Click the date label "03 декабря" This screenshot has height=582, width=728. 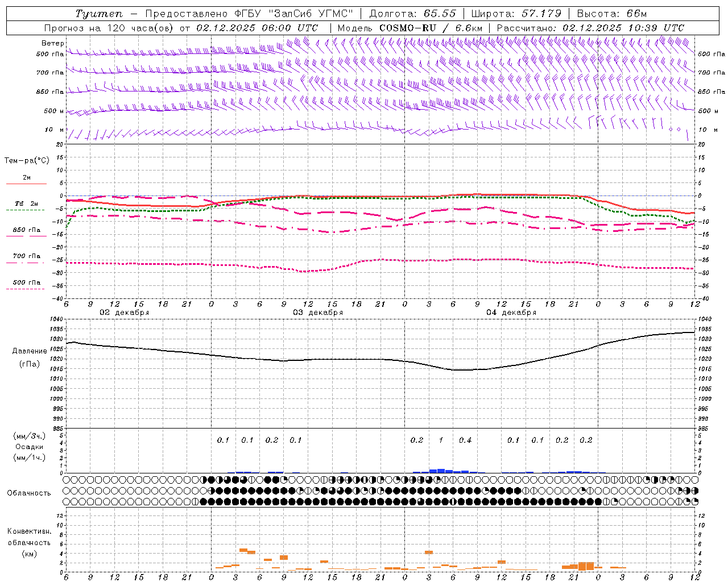(318, 313)
